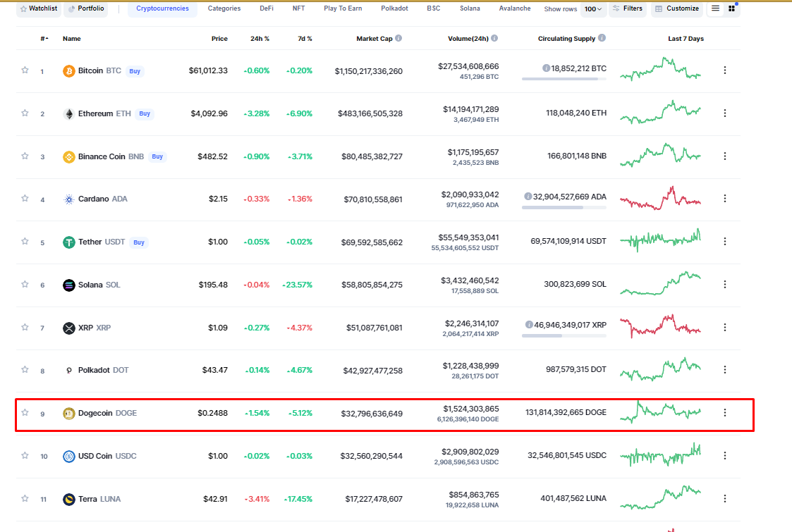Click the Filters button
Viewport: 792px width, 532px height.
pos(628,8)
